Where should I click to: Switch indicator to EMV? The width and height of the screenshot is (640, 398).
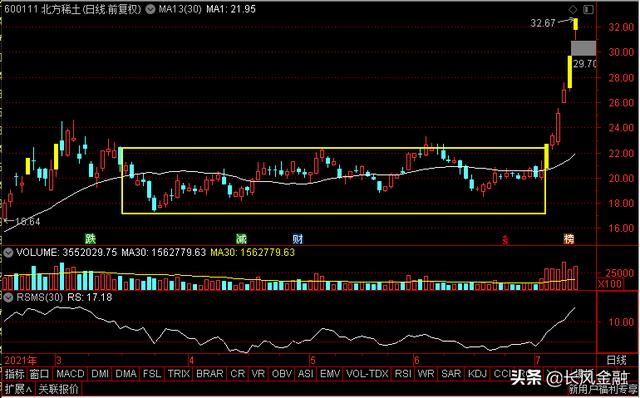[x=330, y=374]
